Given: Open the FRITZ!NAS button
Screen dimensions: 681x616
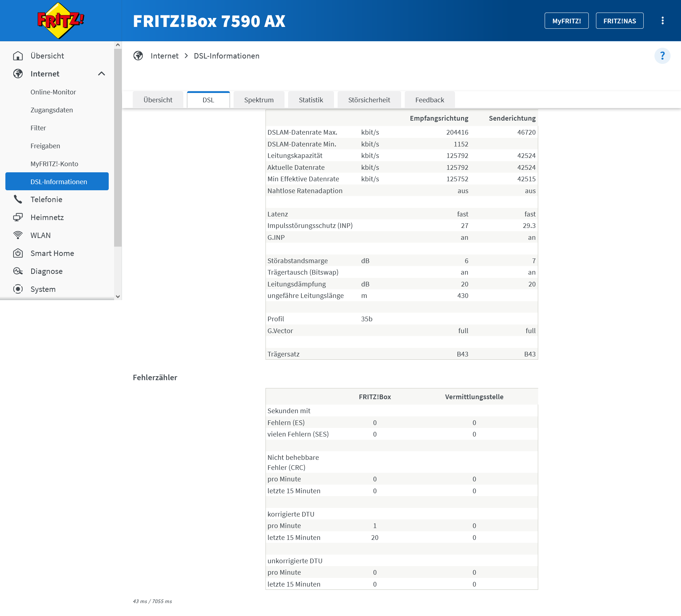Looking at the screenshot, I should (x=620, y=21).
